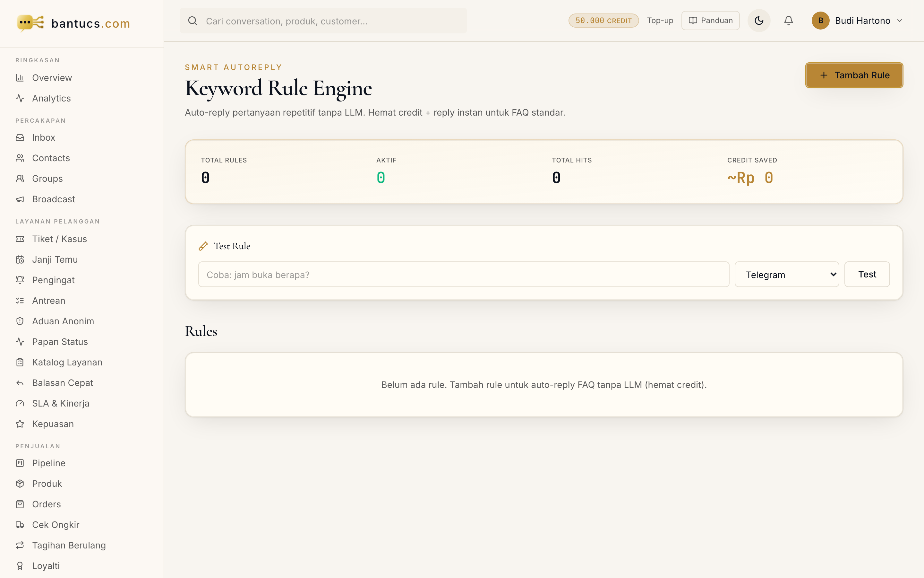Screen dimensions: 924x578
Task: Click Budi Hartono user name
Action: pos(862,21)
